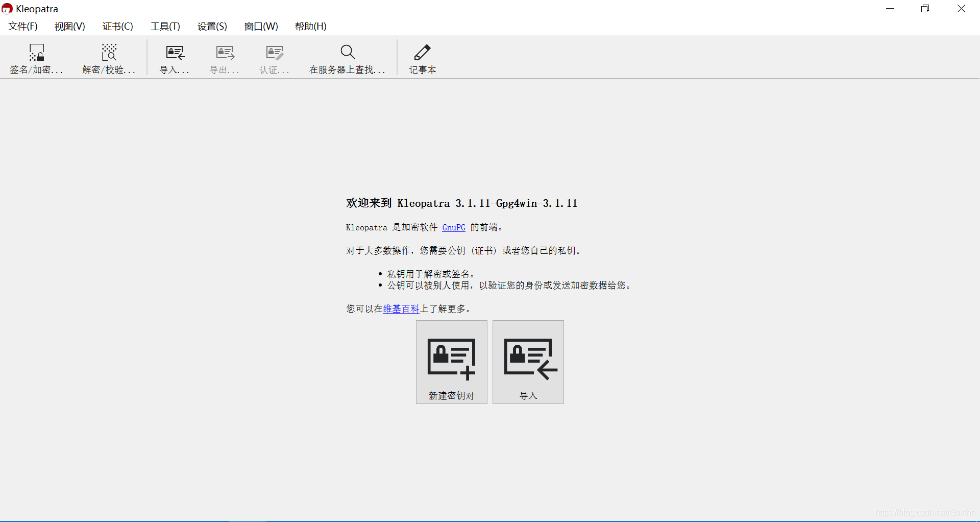This screenshot has height=522, width=980.
Task: Click the Import (导入...) toolbar icon
Action: tap(175, 53)
